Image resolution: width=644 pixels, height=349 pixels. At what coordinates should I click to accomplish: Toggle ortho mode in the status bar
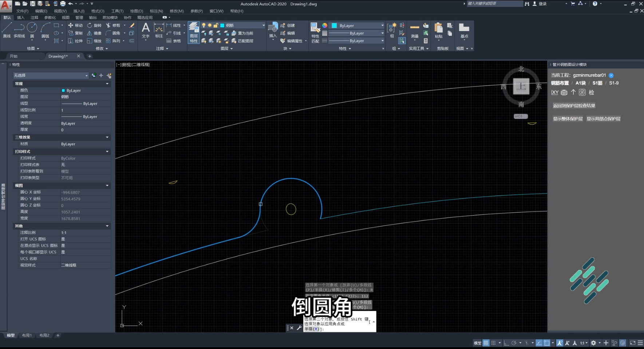coord(506,343)
